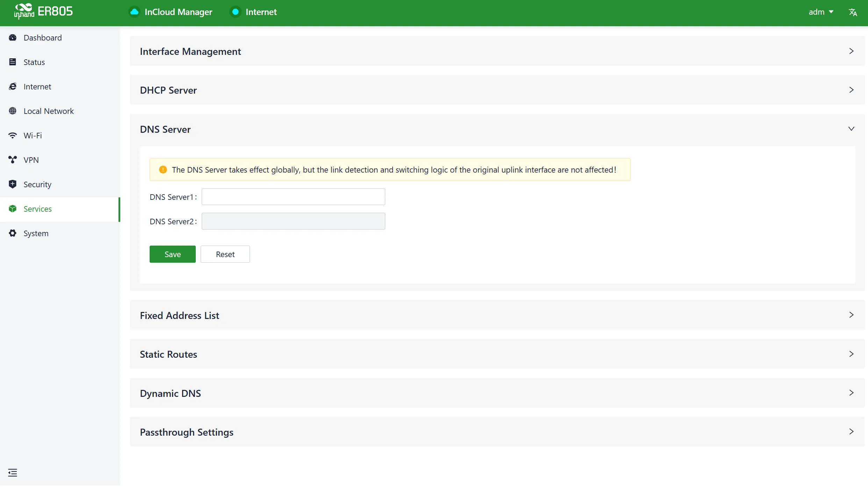Open the Security menu item
The width and height of the screenshot is (868, 487).
60,184
